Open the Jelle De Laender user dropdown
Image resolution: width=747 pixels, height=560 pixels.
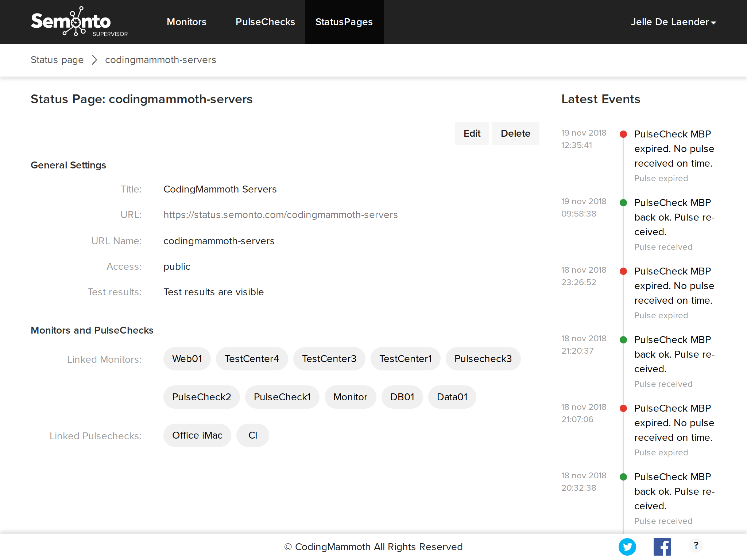[673, 22]
